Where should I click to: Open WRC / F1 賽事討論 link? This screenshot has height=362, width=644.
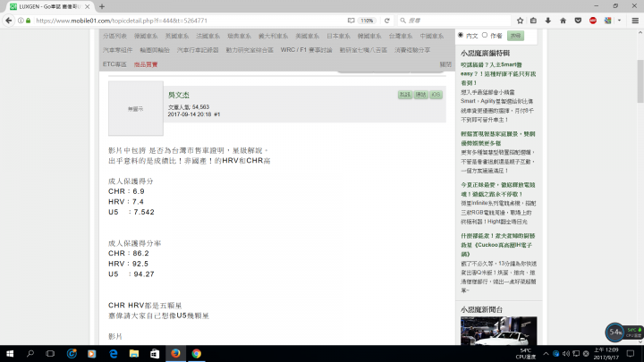click(307, 50)
